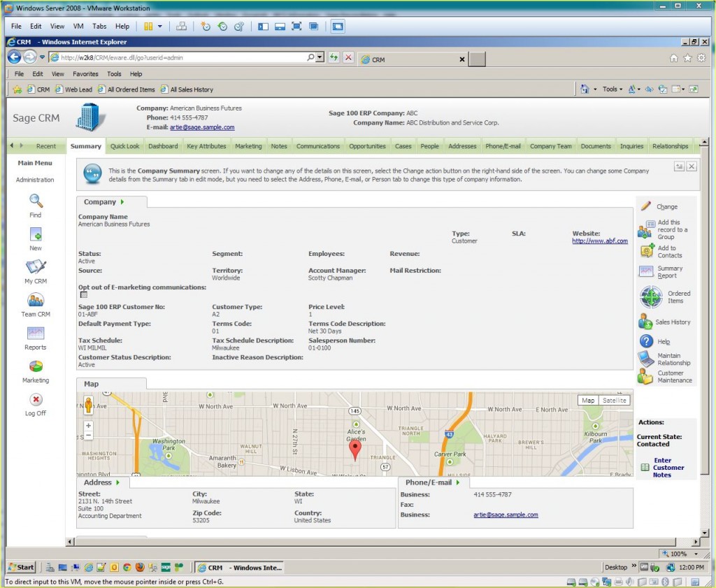Expand the Company panel arrow
The width and height of the screenshot is (716, 588).
(x=122, y=202)
